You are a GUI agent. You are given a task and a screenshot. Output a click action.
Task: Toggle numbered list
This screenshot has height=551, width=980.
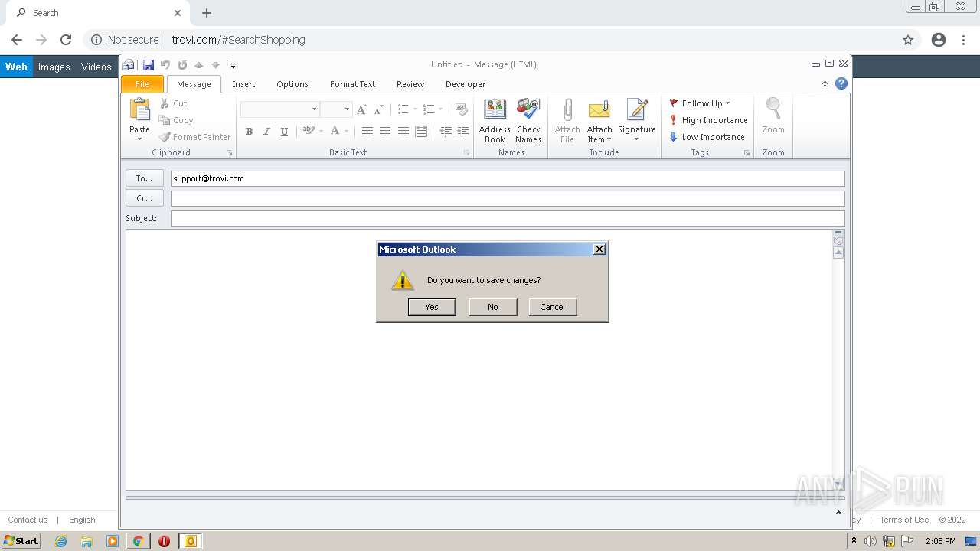pos(429,109)
